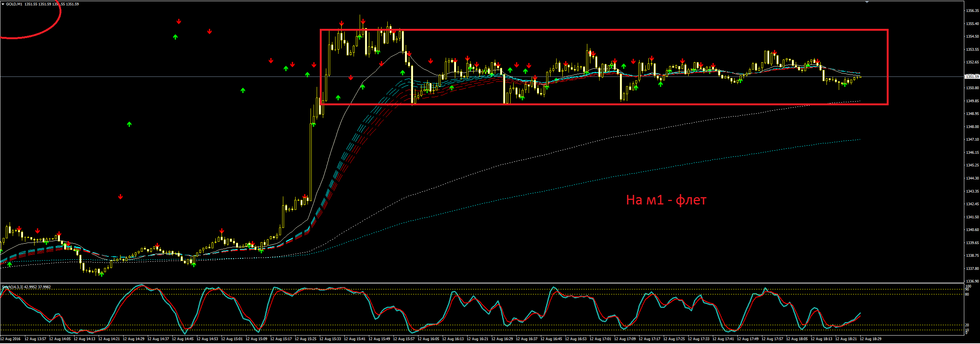
Task: Click the 1349.85 price scale label
Action: [x=972, y=101]
